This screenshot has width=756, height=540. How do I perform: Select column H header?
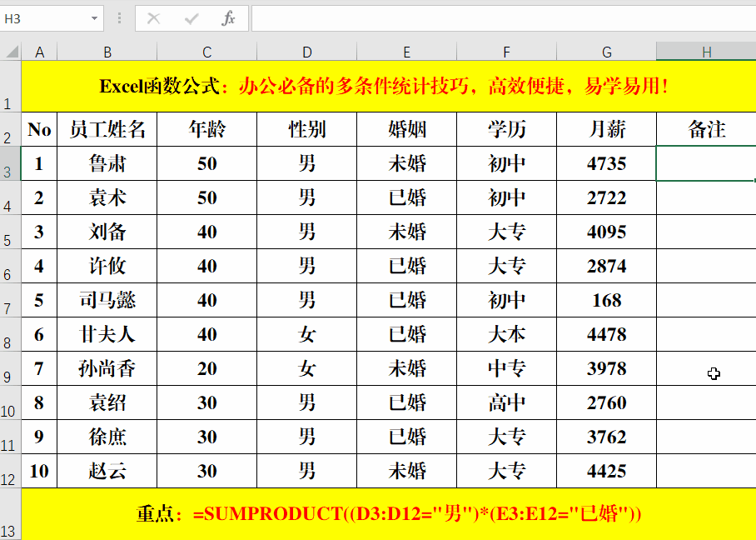(706, 52)
